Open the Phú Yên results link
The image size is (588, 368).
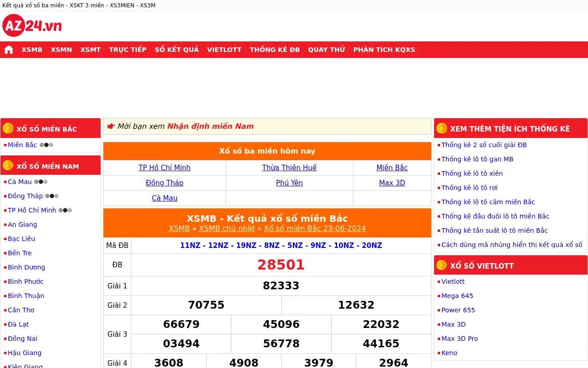coord(289,183)
